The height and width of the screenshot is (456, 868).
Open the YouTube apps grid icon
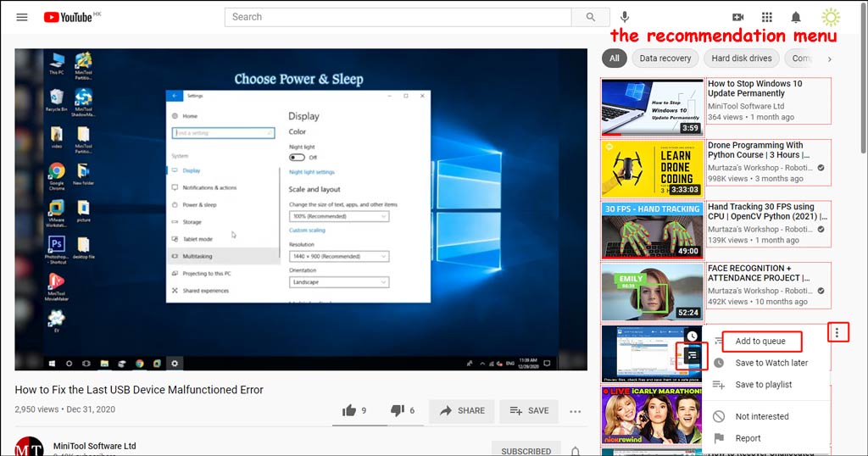766,17
